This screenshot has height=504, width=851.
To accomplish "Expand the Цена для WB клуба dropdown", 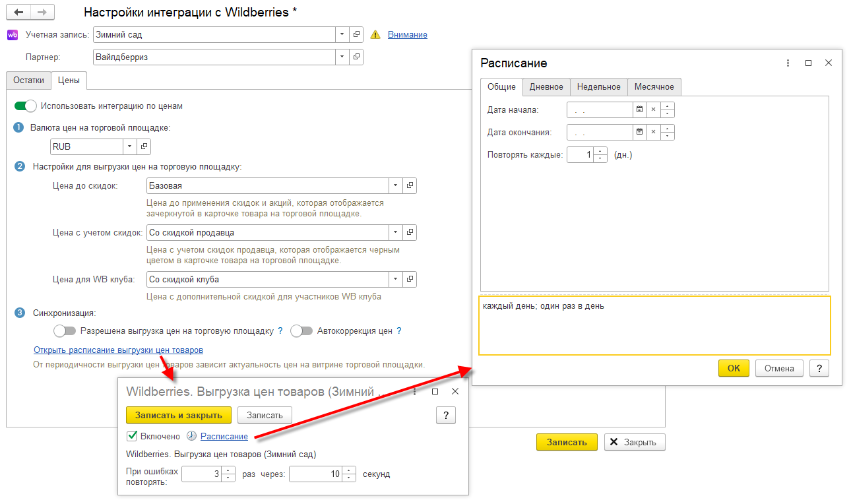I will [395, 279].
